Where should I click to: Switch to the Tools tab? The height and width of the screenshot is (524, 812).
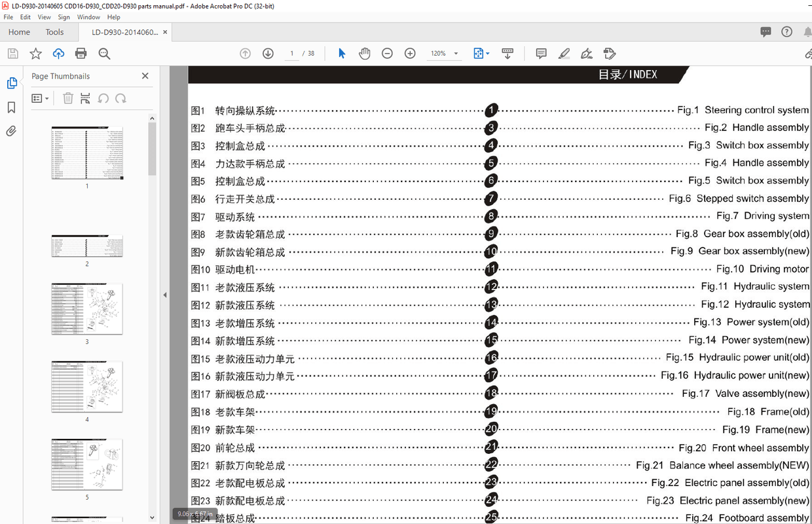click(55, 31)
